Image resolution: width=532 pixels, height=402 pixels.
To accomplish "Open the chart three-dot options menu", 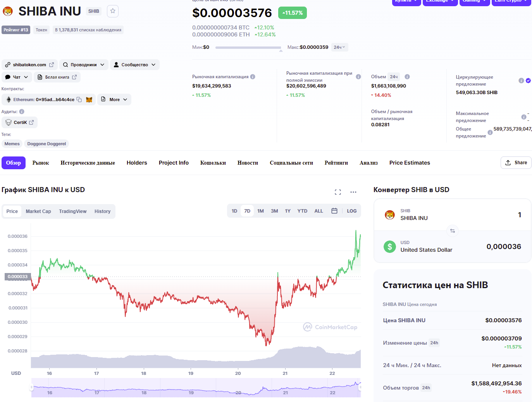I will 353,192.
